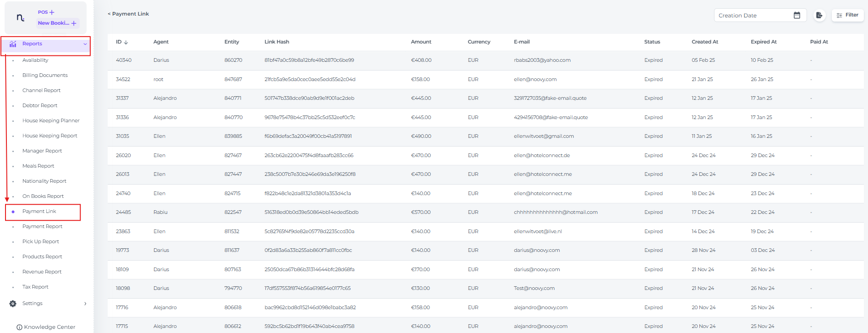This screenshot has height=333, width=868.
Task: Click the plus icon next to POS
Action: [x=52, y=12]
